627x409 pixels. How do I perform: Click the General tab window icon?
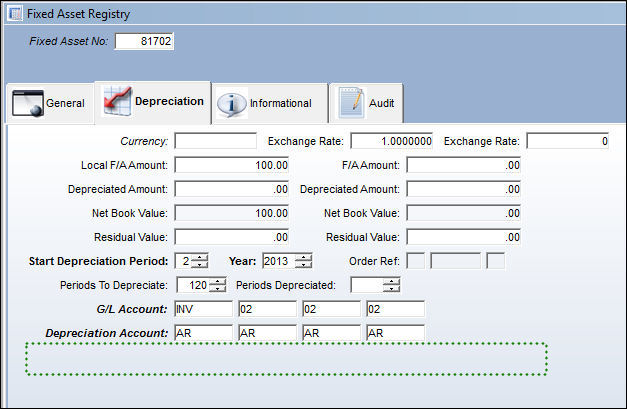coord(28,103)
